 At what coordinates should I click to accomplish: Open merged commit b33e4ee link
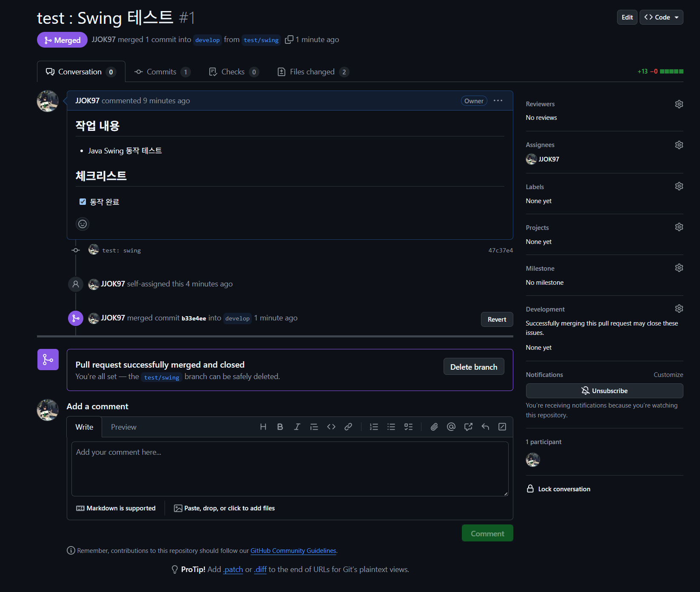point(194,318)
